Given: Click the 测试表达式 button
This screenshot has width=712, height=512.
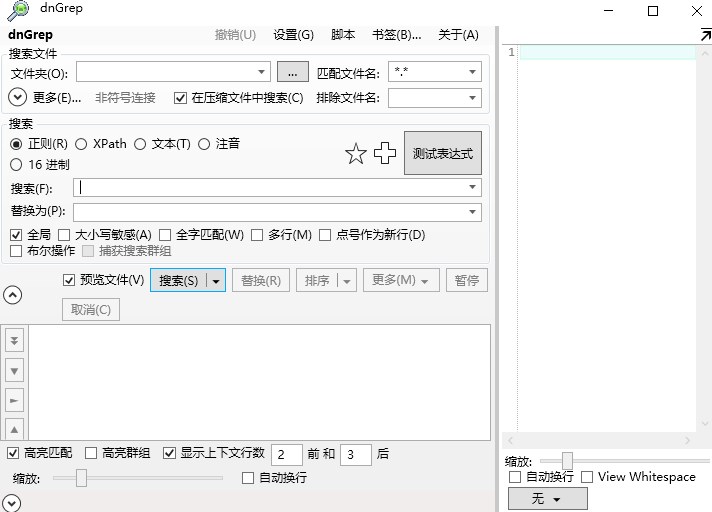Looking at the screenshot, I should tap(442, 154).
